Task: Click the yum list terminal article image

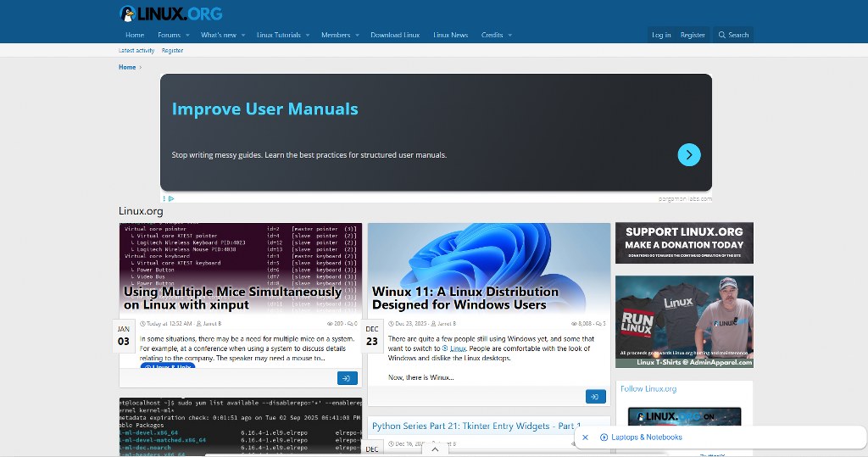Action: [x=240, y=426]
